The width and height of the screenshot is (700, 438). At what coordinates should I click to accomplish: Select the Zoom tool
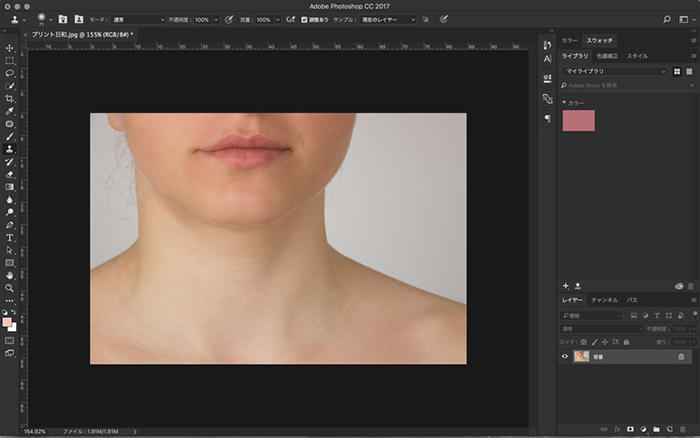click(x=9, y=288)
